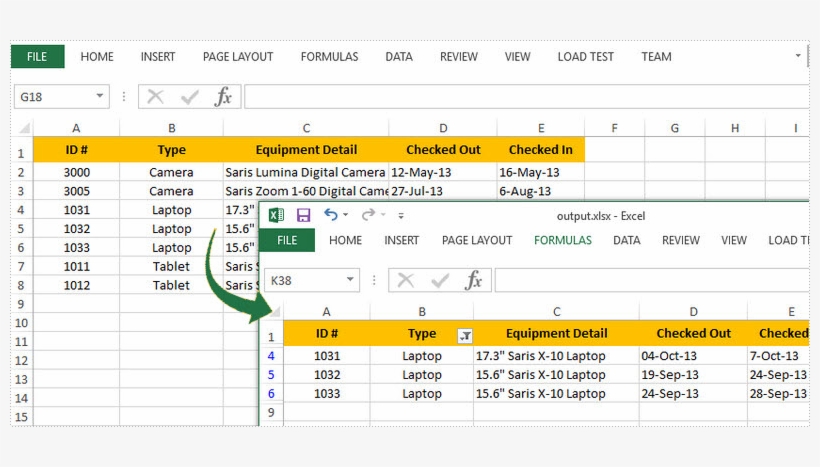The image size is (820, 467).
Task: Expand the Name Box dropdown showing K38
Action: (x=350, y=280)
